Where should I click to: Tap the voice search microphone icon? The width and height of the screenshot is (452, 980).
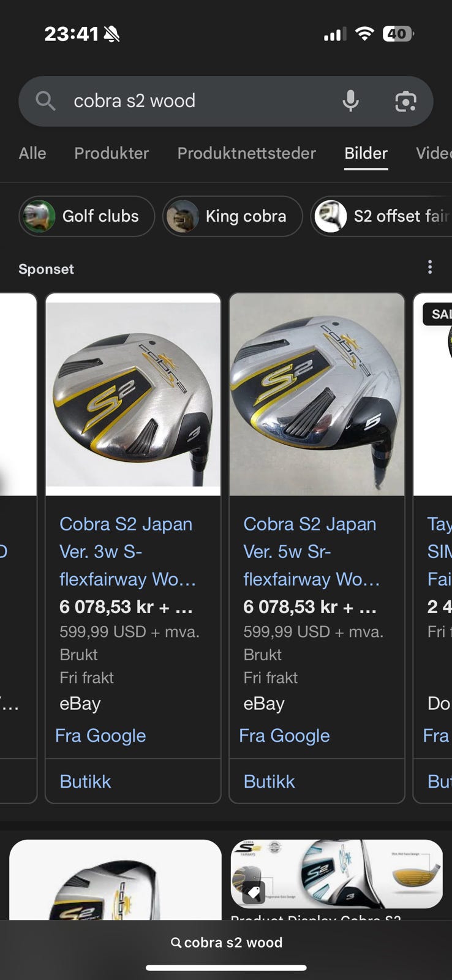coord(350,101)
